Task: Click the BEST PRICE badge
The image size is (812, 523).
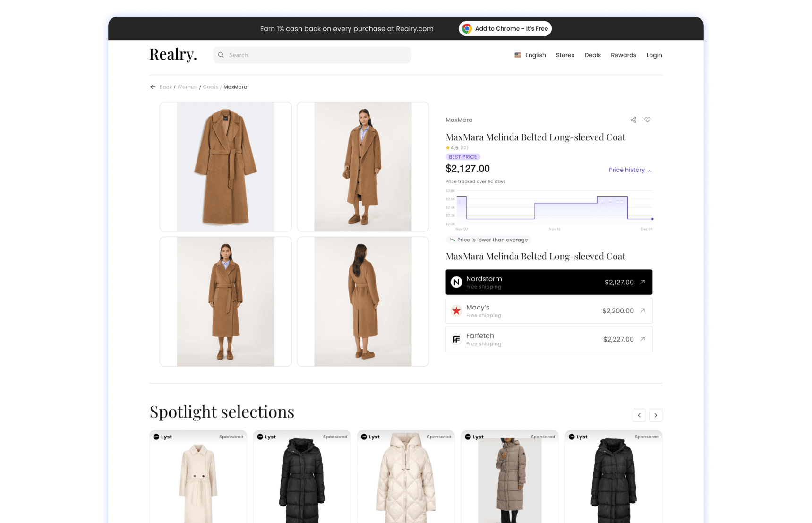Action: point(462,157)
